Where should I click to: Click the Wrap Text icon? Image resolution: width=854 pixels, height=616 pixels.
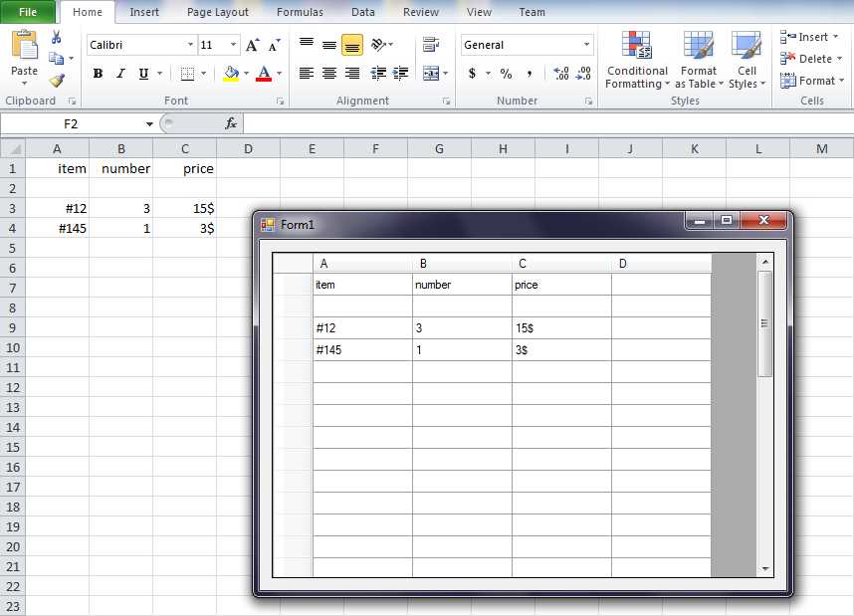(431, 45)
